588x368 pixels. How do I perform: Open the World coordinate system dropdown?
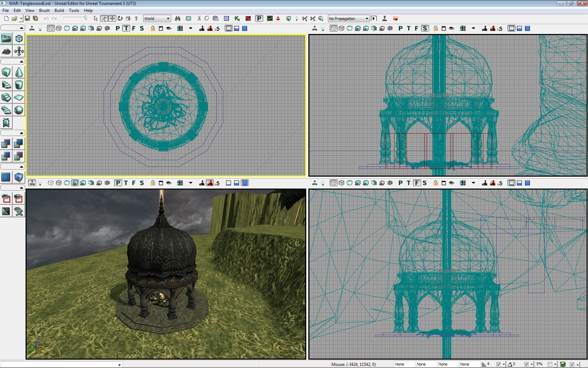click(x=157, y=19)
